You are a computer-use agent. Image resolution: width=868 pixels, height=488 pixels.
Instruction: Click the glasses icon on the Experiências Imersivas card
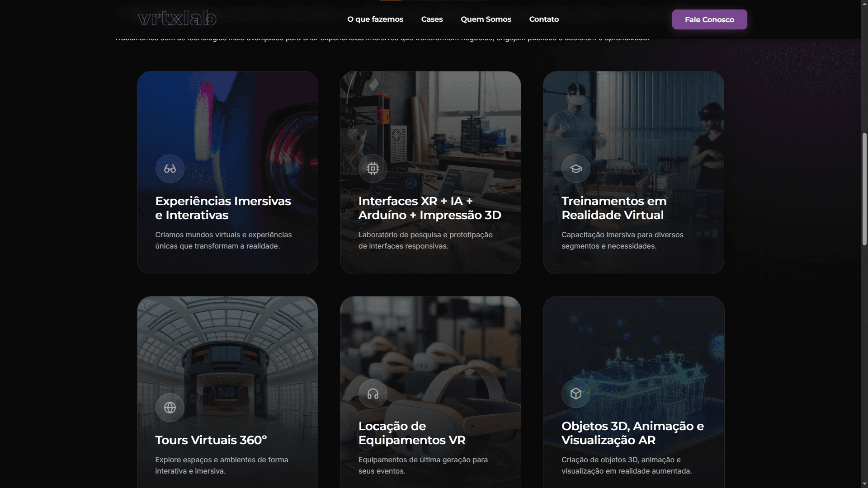pyautogui.click(x=170, y=169)
